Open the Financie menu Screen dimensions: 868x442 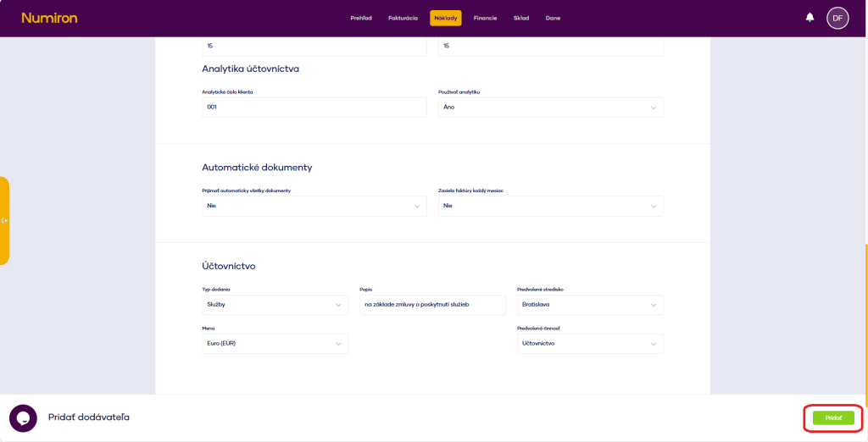click(485, 18)
